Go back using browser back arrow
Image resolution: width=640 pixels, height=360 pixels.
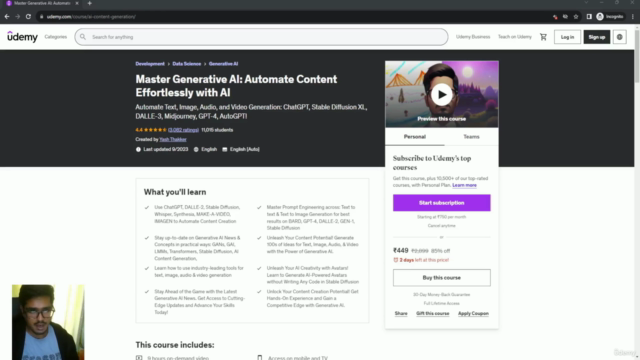pos(7,17)
